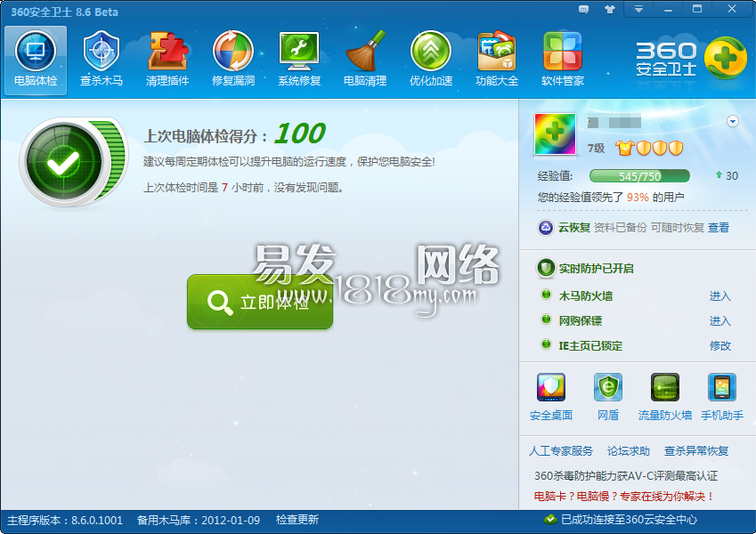
Task: Click the 实时防护已开启 heading text
Action: point(596,269)
